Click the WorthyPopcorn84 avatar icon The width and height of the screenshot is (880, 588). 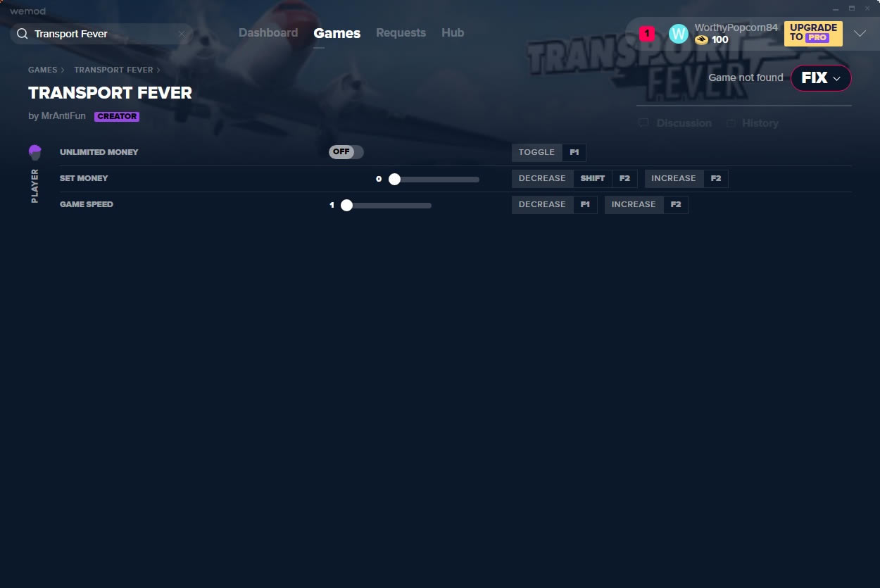678,34
